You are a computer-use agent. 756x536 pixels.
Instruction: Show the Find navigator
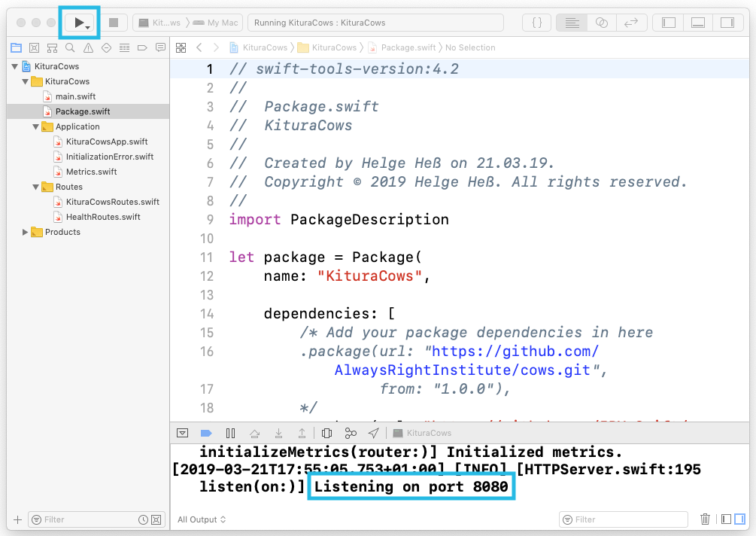pos(70,47)
